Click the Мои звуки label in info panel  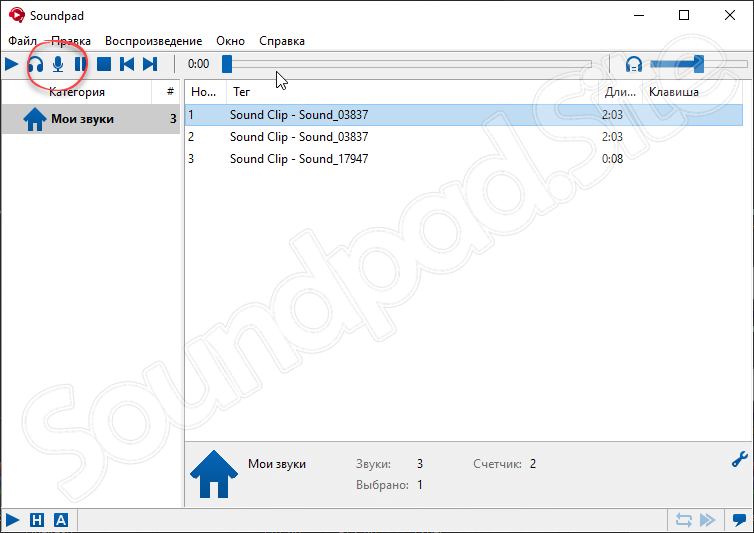(x=277, y=464)
